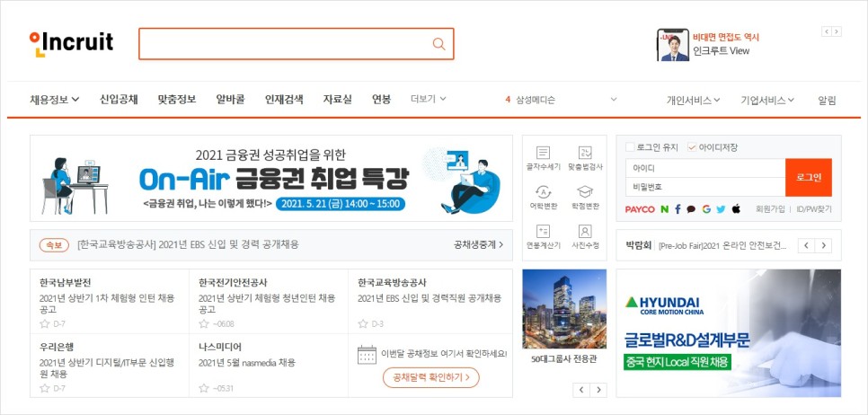Screen dimensions: 868x415
Task: Show next 박람회 item
Action: (x=823, y=245)
